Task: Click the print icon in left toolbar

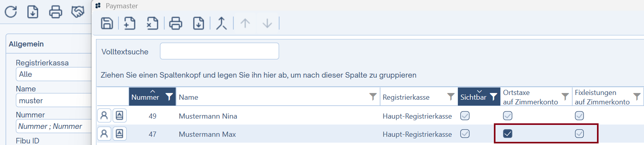Action: coord(55,12)
